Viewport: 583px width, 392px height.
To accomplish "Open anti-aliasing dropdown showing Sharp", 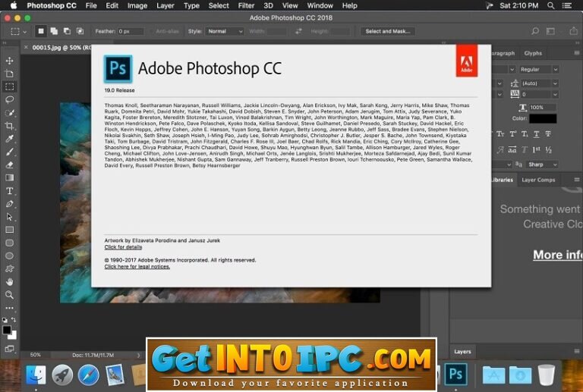I will (542, 165).
